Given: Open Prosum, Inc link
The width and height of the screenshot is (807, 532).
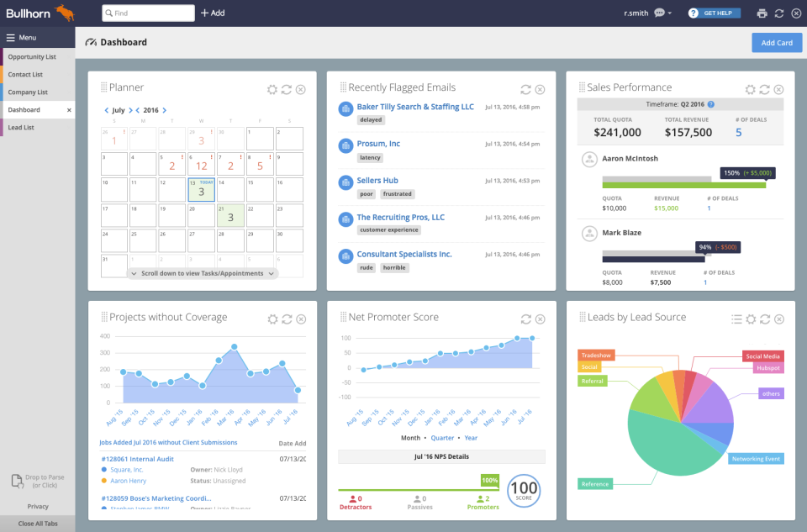Looking at the screenshot, I should tap(378, 144).
